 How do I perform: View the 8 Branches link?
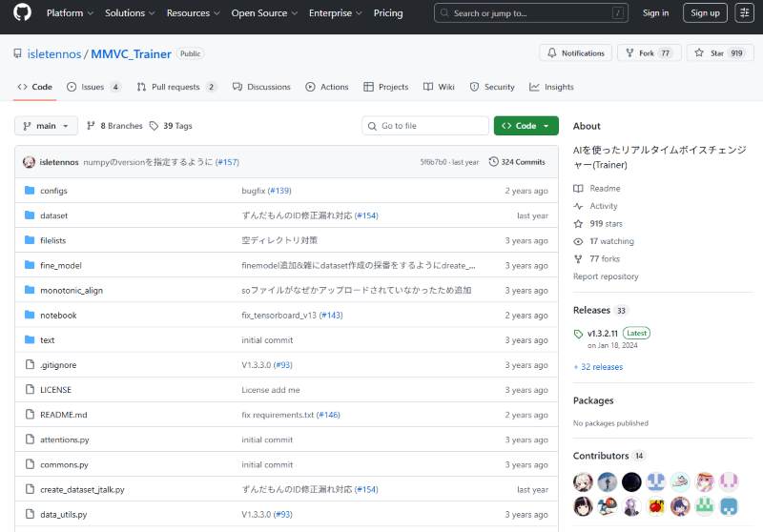pos(114,126)
